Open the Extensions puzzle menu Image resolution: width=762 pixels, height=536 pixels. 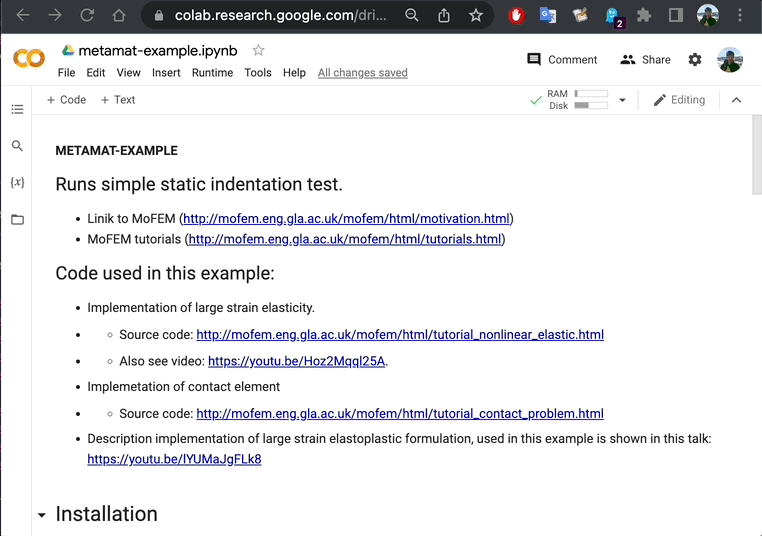point(644,16)
